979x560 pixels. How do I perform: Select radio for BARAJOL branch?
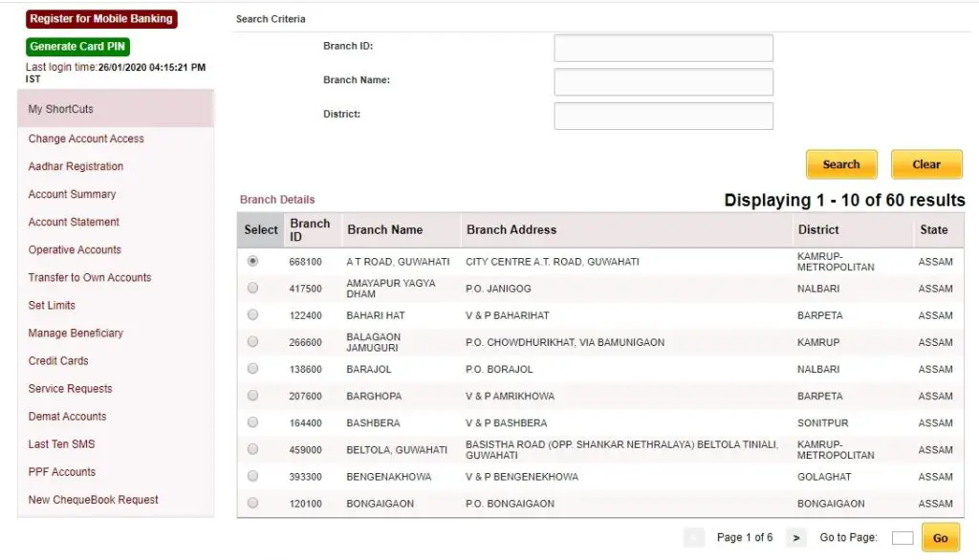pyautogui.click(x=252, y=368)
